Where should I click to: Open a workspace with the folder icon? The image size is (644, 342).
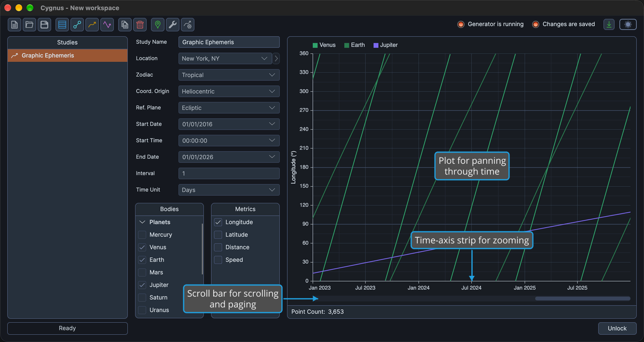29,25
